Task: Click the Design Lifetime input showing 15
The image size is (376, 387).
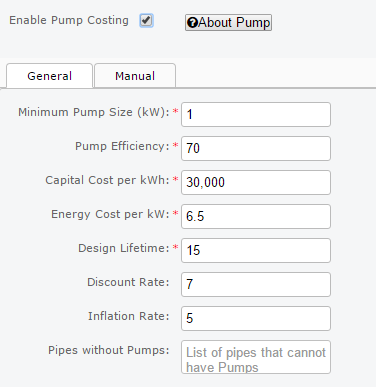Action: point(256,250)
